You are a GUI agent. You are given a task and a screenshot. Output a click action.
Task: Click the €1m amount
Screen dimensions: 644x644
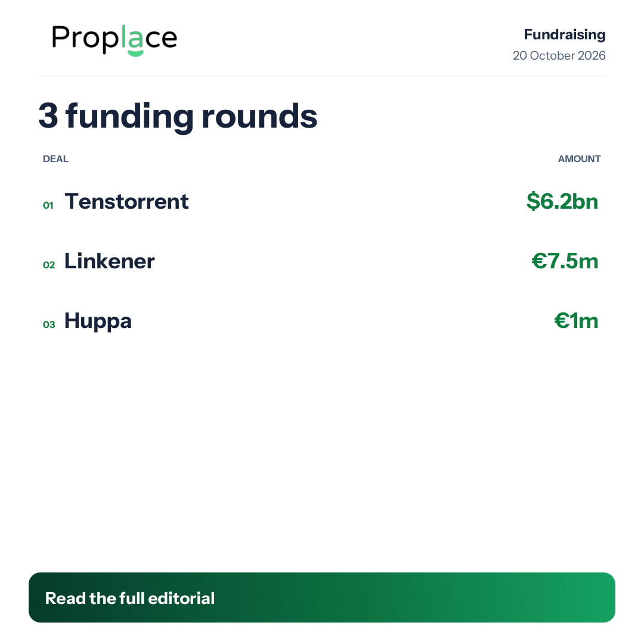576,321
